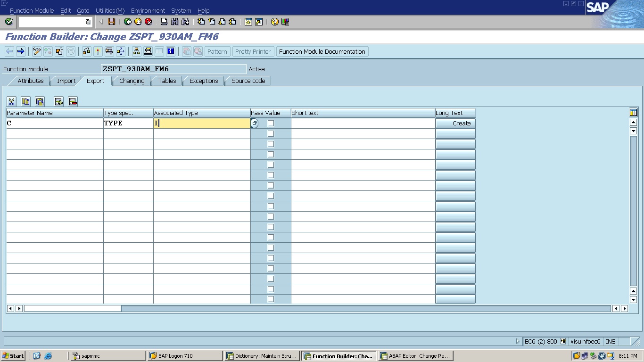Image resolution: width=644 pixels, height=362 pixels.
Task: Open the system info selector beside EC6 (2) 800
Action: (563, 341)
